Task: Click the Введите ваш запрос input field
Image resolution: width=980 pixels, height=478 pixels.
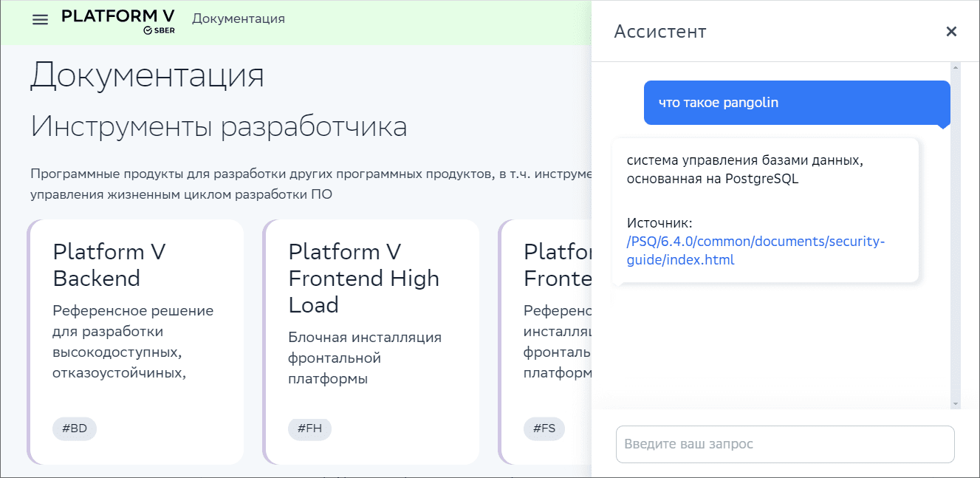Action: click(785, 444)
